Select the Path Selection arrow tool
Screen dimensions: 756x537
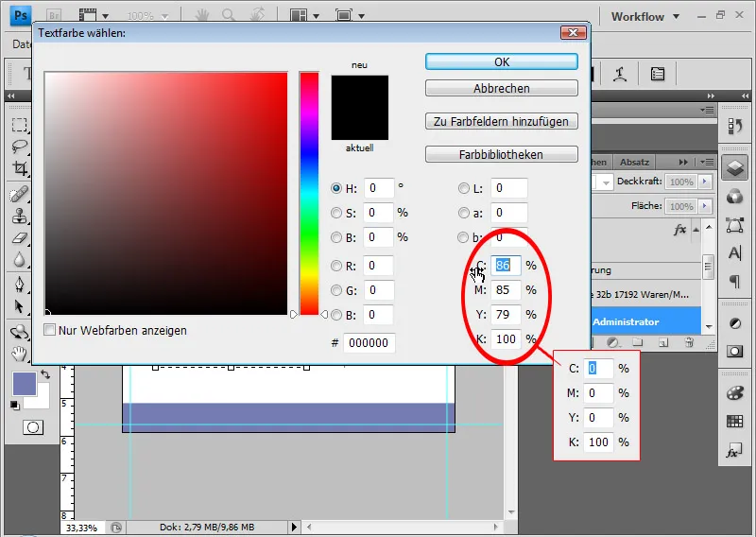[x=19, y=306]
